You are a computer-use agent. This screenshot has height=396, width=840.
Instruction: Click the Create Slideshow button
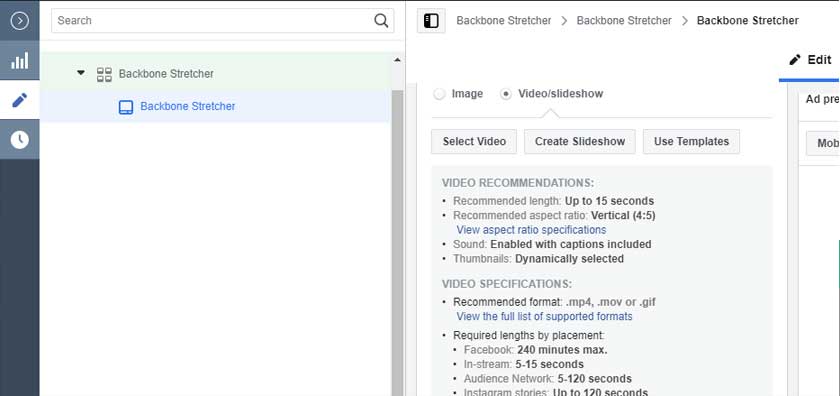580,141
